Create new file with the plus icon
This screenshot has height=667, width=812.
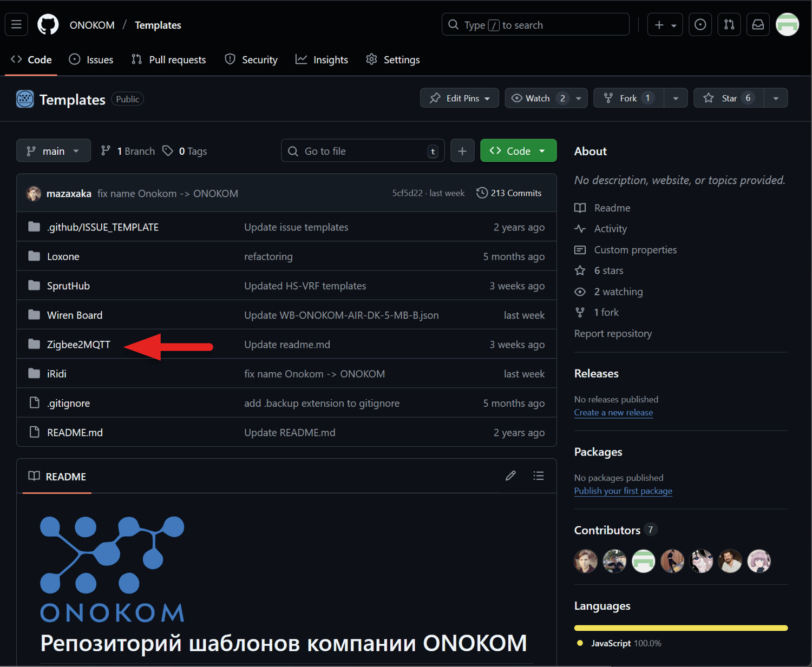click(x=462, y=150)
